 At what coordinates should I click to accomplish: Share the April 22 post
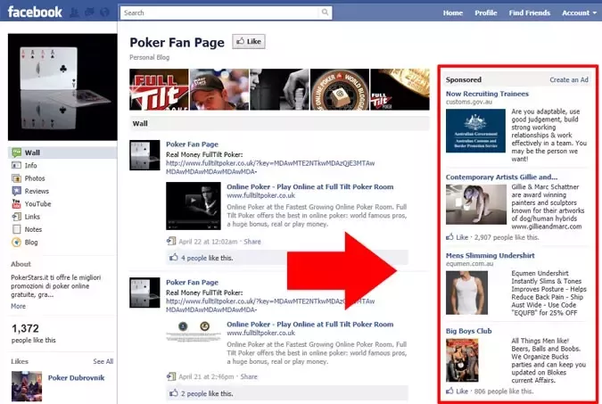252,241
